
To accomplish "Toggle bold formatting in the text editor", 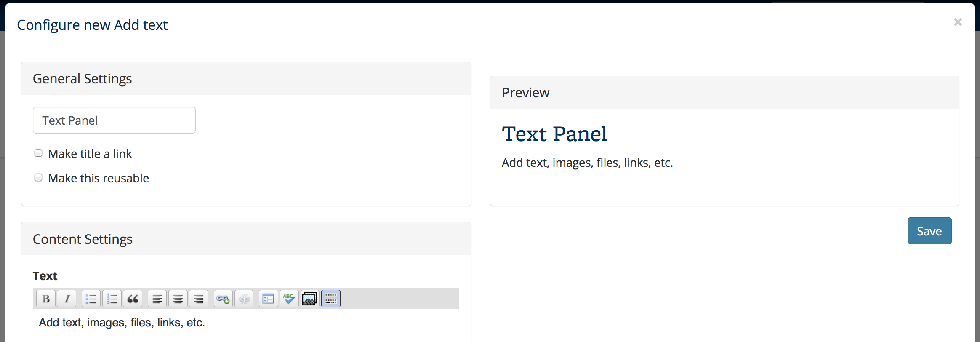I will click(x=46, y=299).
